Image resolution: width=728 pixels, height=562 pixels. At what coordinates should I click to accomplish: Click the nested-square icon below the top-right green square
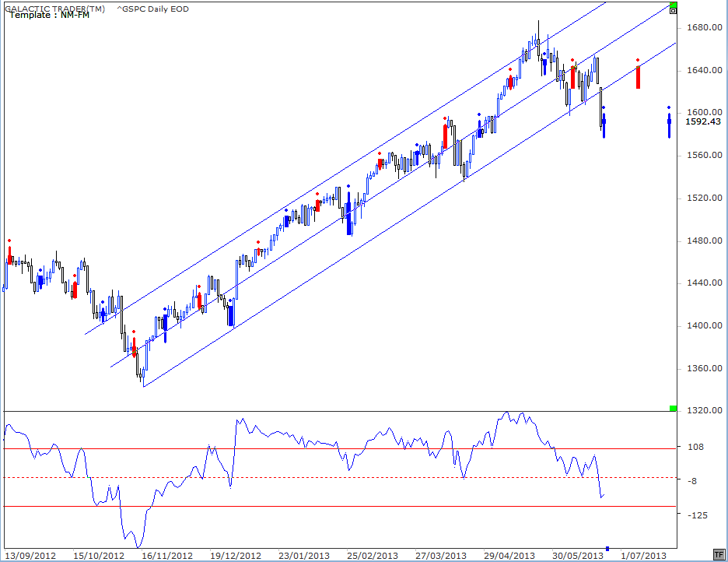[x=674, y=11]
